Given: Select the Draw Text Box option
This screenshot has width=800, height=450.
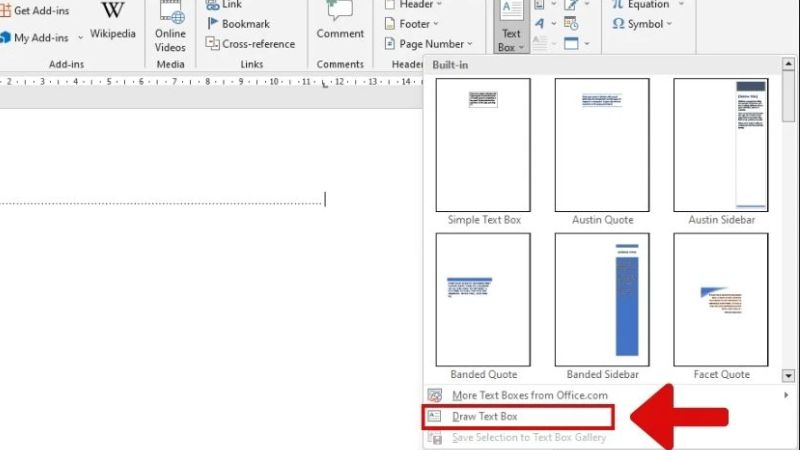Looking at the screenshot, I should [x=484, y=416].
